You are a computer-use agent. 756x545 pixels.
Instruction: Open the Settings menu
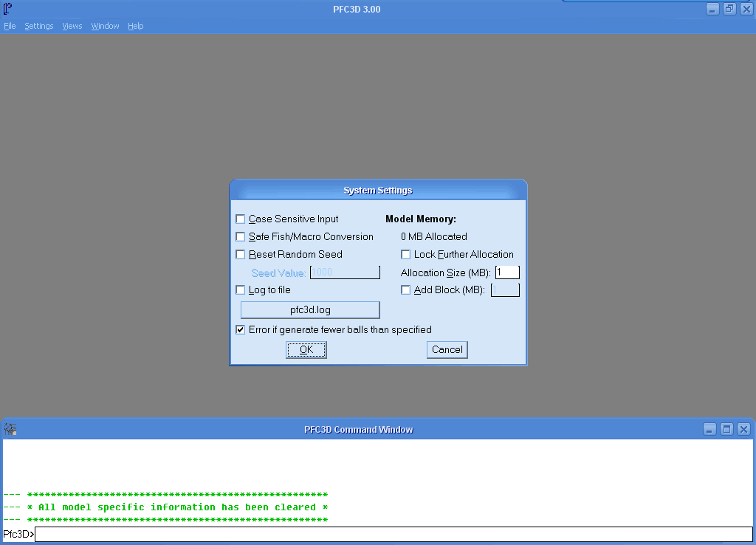[39, 26]
